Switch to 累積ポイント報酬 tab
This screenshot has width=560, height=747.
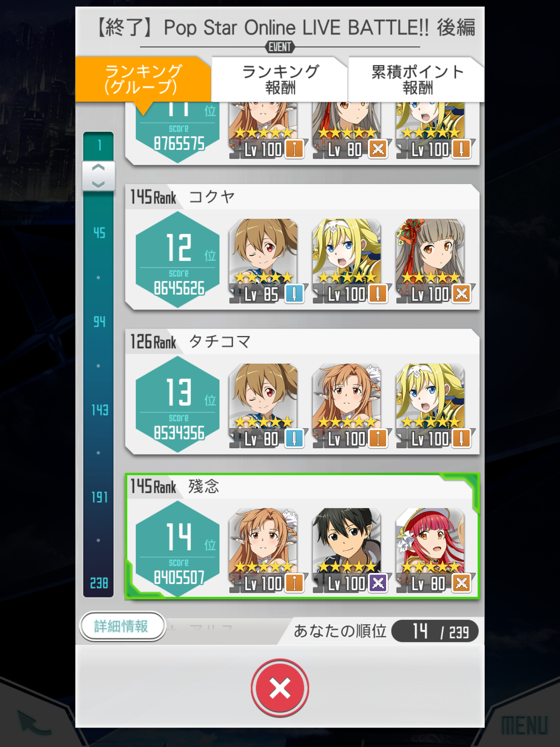click(417, 79)
